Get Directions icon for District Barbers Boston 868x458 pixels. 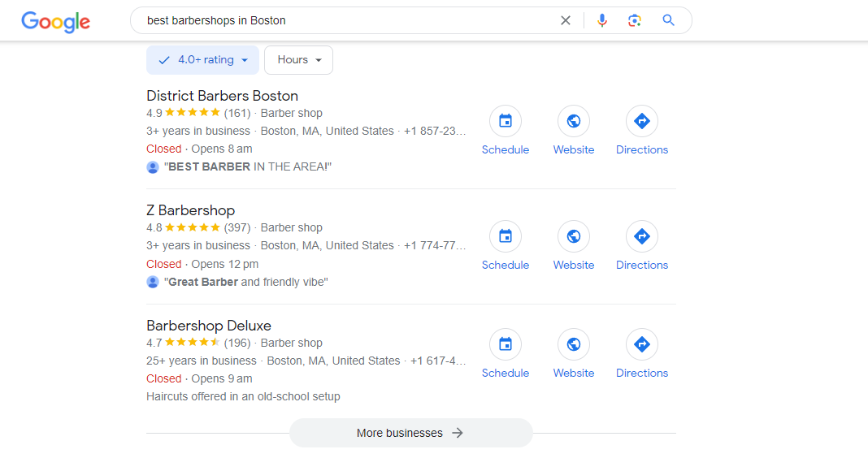tap(641, 121)
